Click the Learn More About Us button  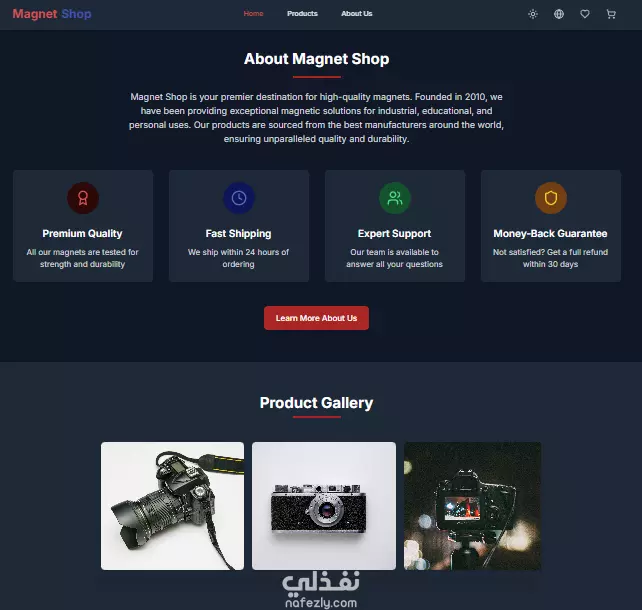[x=316, y=318]
